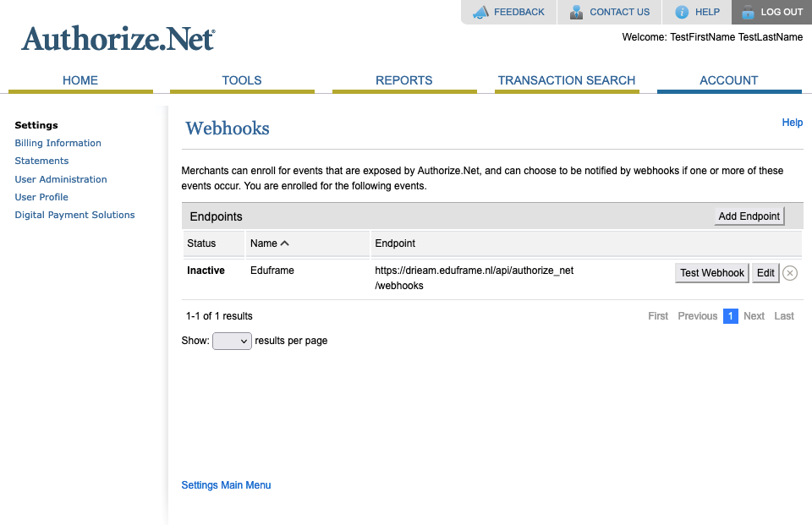Click the Log Out lock icon
This screenshot has width=812, height=525.
748,12
